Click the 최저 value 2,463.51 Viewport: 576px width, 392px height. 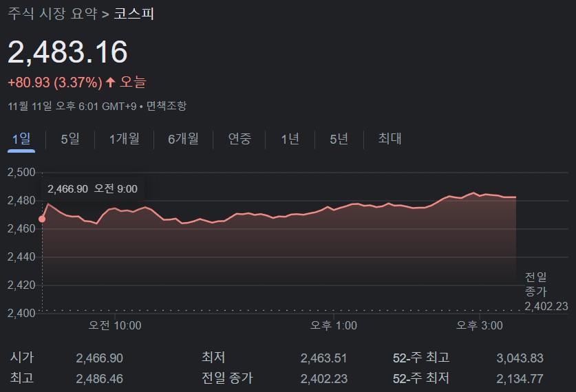[x=323, y=358]
